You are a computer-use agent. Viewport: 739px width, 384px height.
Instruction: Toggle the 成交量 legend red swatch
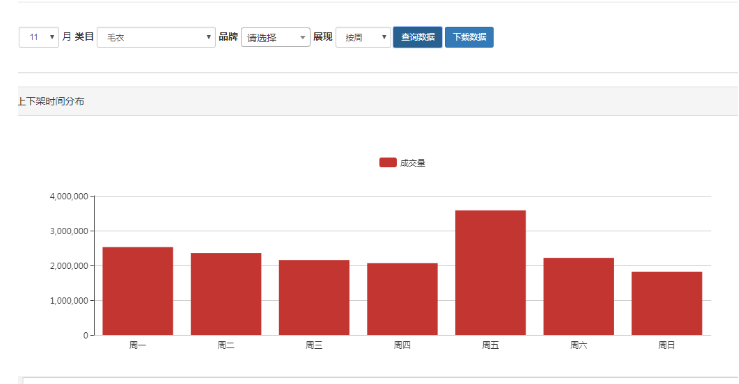point(387,163)
